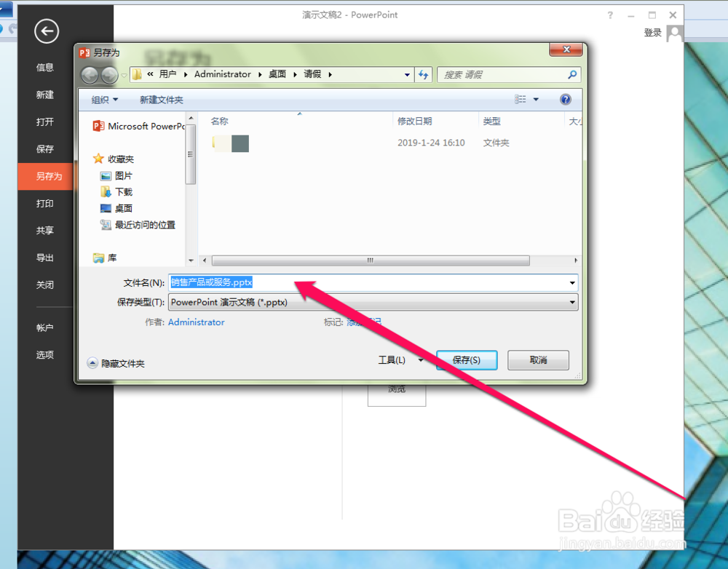The image size is (728, 569).
Task: Click the refresh icon next to address bar
Action: point(423,74)
